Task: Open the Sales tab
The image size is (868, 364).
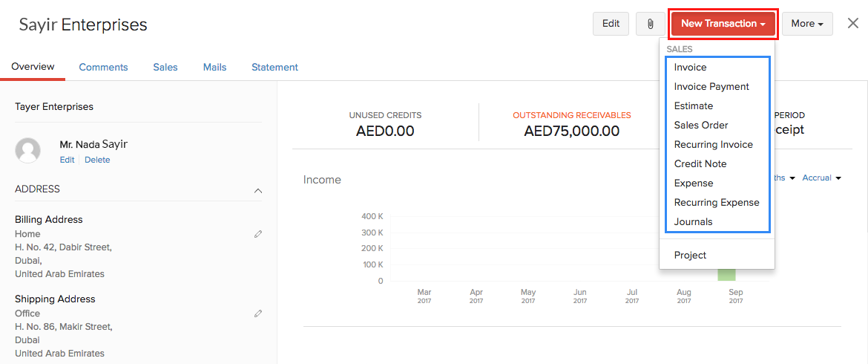Action: pos(165,67)
